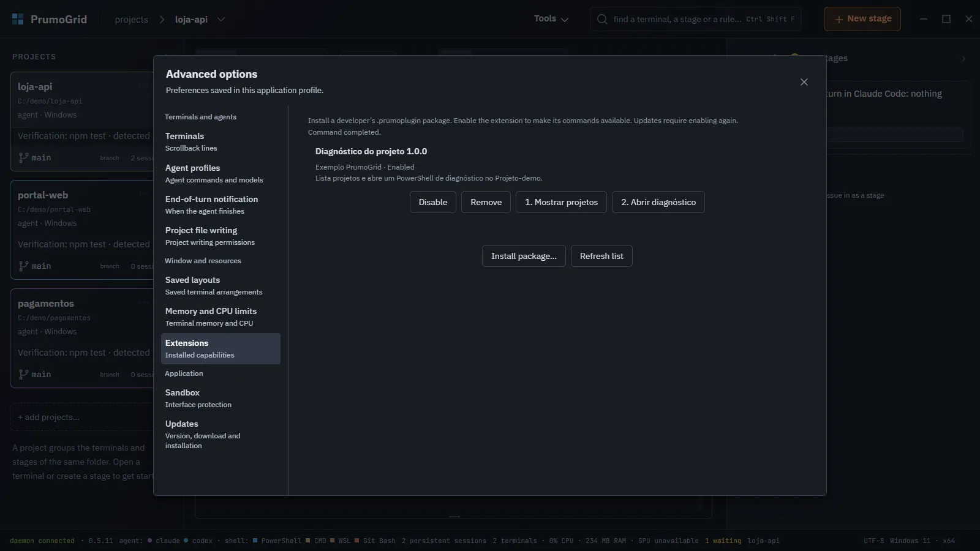Expand the right panel chevron arrow
Screen dimensions: 980x551
point(963,59)
